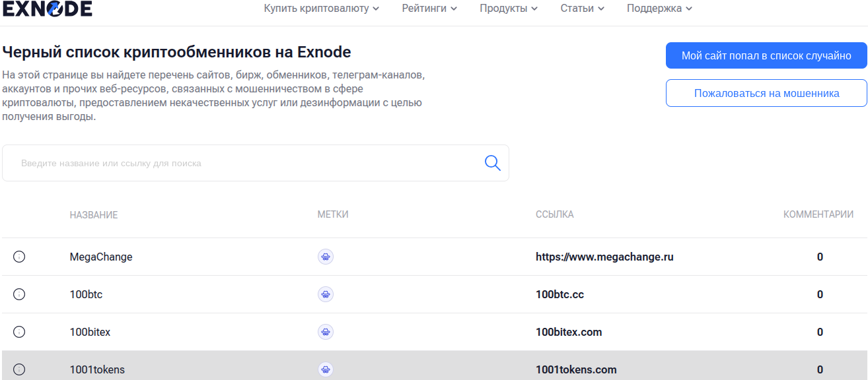
Task: Focus the search field for name or link
Action: click(x=256, y=163)
